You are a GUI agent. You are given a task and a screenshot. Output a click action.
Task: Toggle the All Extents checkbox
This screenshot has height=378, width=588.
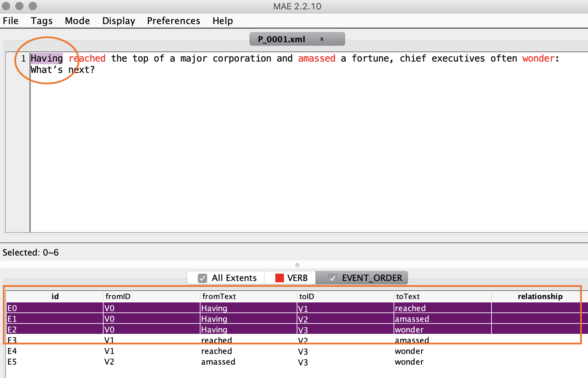[x=202, y=278]
